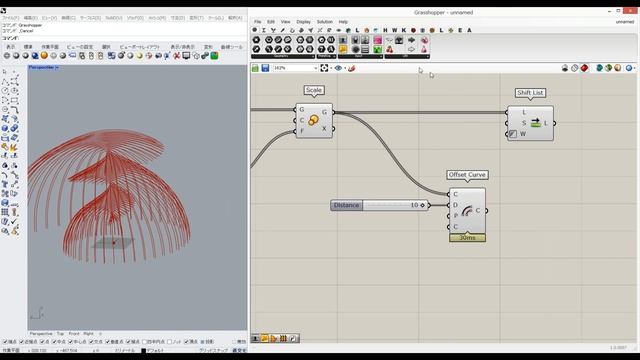
Task: Click the W tab icon in Grasshopper ribbon
Action: click(x=394, y=30)
